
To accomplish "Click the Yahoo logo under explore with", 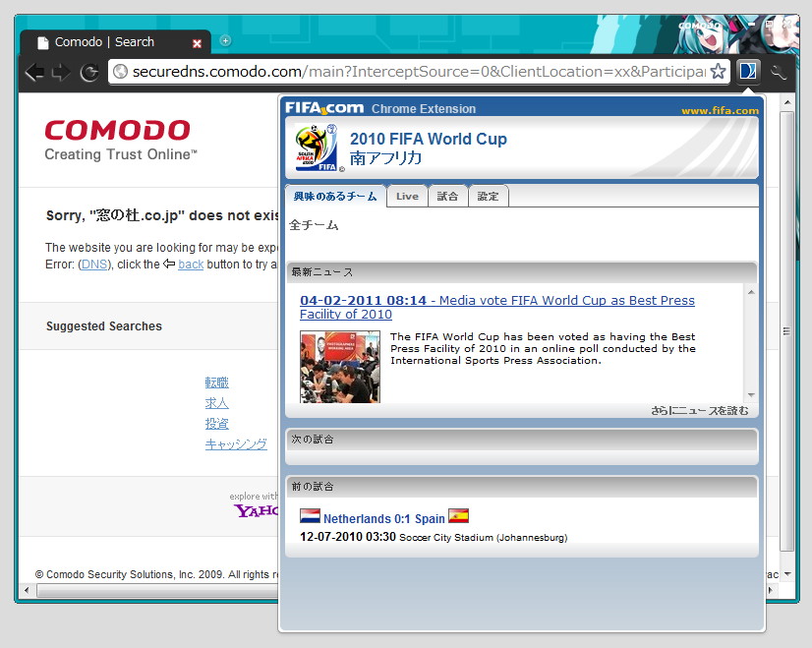I will click(x=257, y=511).
